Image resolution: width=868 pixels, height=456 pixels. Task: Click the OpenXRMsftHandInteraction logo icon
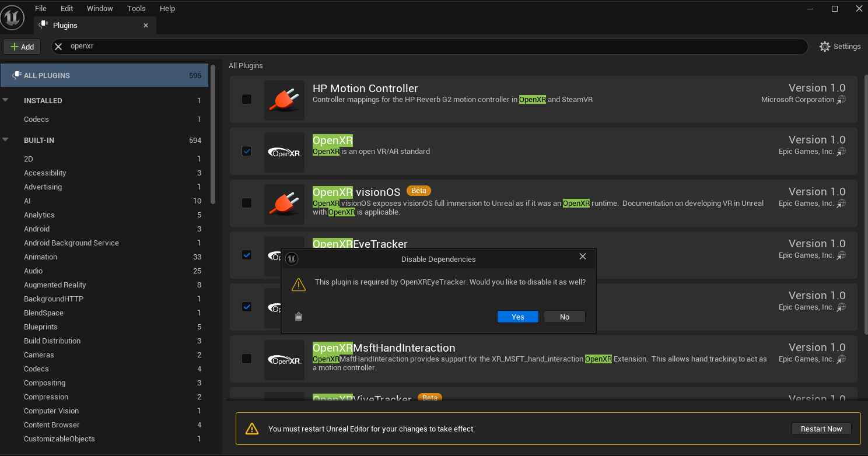[284, 360]
